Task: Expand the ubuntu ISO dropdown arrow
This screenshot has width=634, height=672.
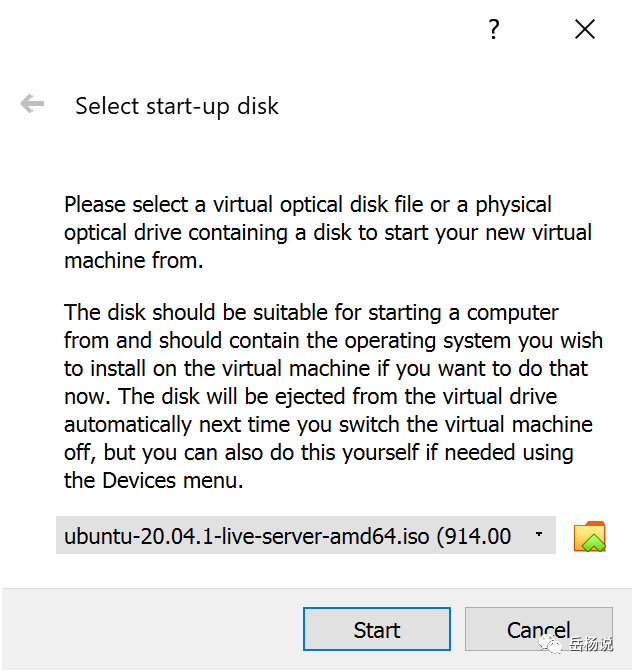Action: (540, 535)
